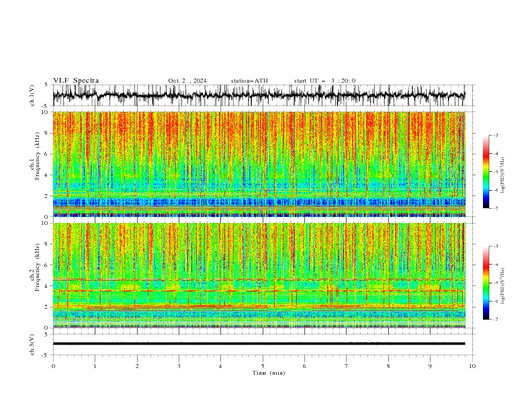Click the "station=ATH" header label
Screen dimensions: 532x411
[x=249, y=81]
